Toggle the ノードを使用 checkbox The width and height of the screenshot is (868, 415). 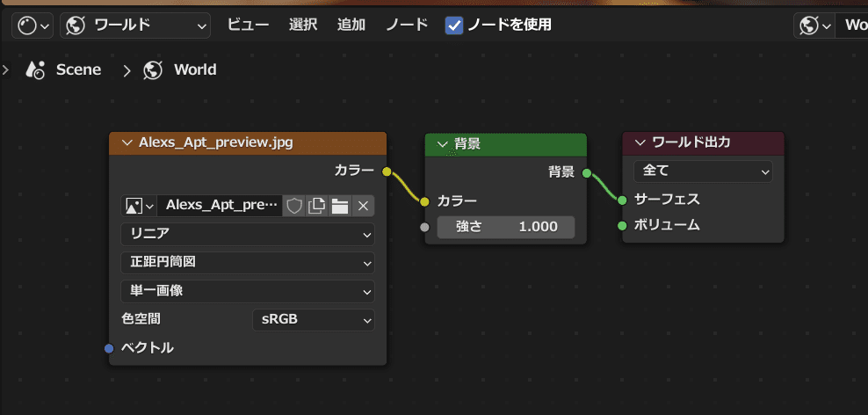tap(454, 25)
